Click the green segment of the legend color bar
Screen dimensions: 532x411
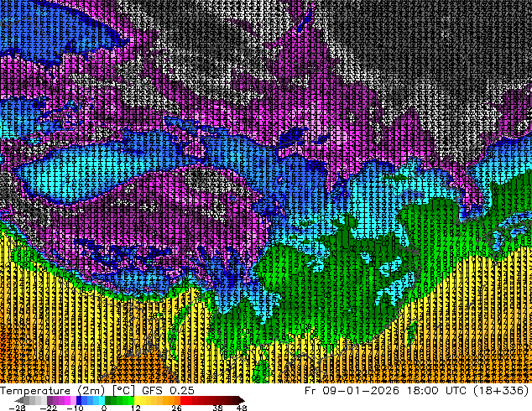[x=117, y=400]
